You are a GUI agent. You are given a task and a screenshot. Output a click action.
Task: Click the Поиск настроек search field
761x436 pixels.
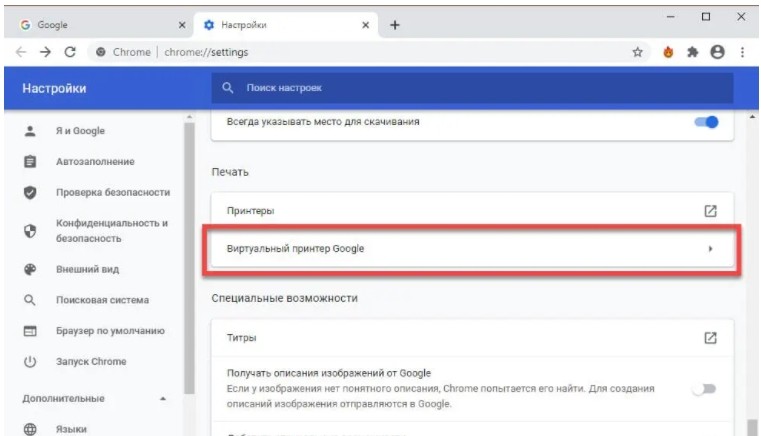point(470,89)
